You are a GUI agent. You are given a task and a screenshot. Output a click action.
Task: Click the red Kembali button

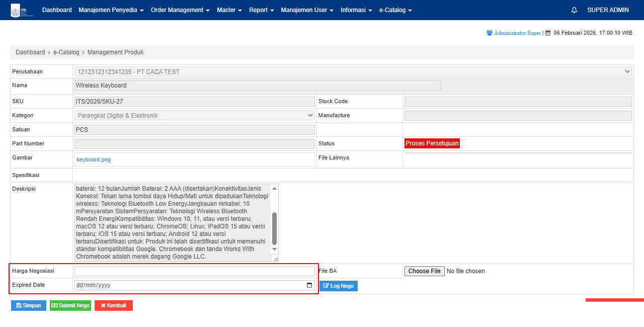point(114,305)
